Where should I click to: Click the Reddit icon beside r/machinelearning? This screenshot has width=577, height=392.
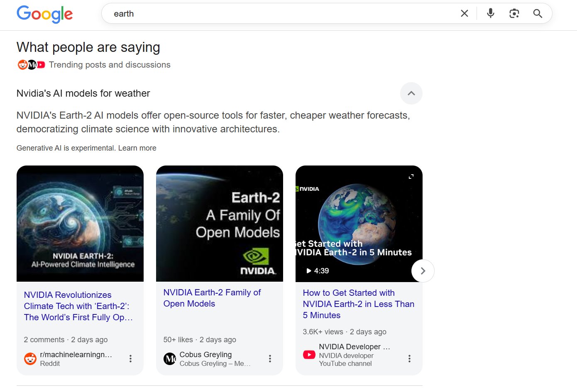click(29, 359)
